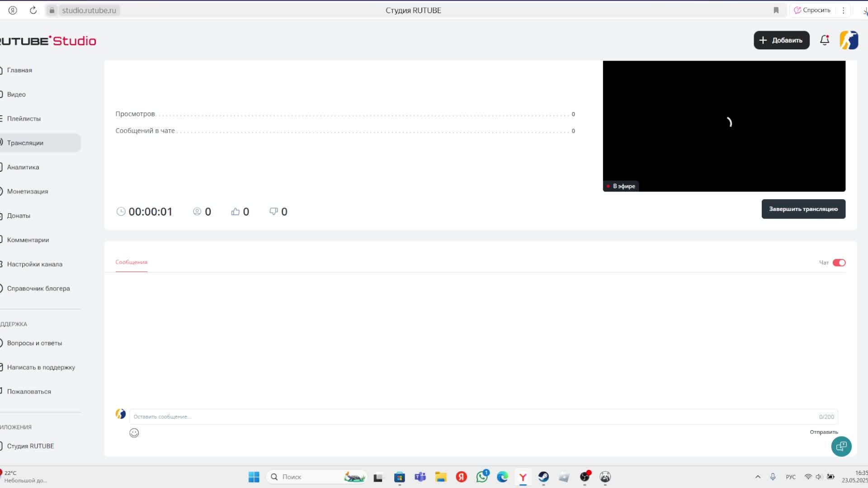Bookmark this page icon

coord(776,10)
